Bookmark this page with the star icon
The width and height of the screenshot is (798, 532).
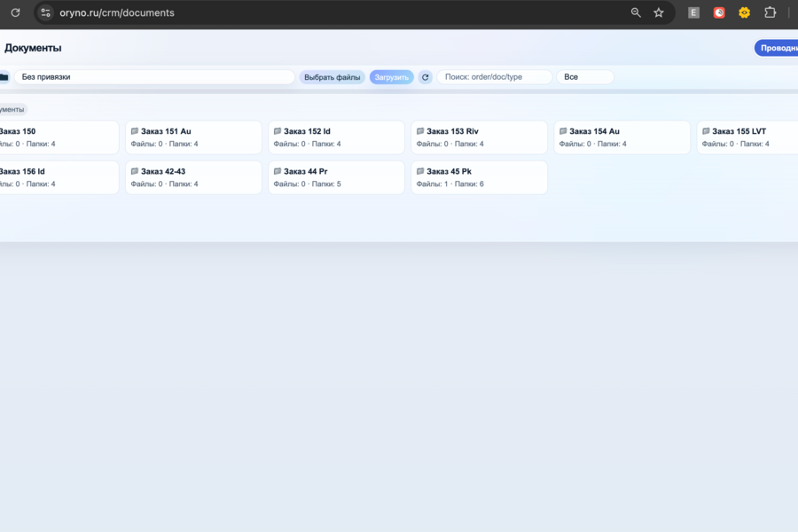[x=659, y=12]
